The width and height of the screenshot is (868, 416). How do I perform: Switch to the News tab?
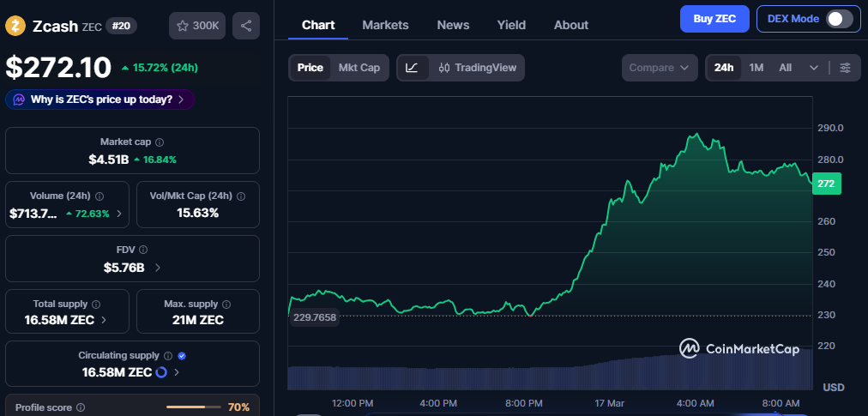453,25
